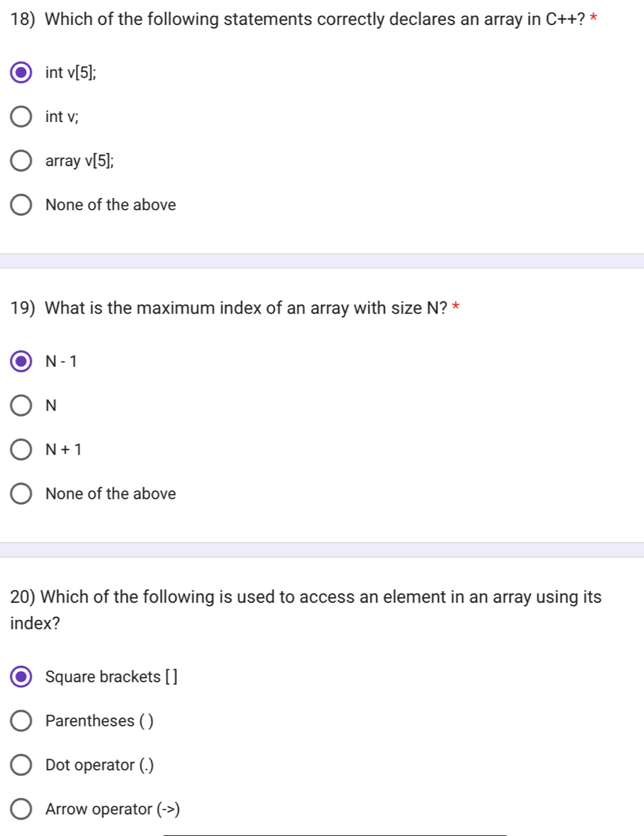Select the "array v[5];" option

20,161
